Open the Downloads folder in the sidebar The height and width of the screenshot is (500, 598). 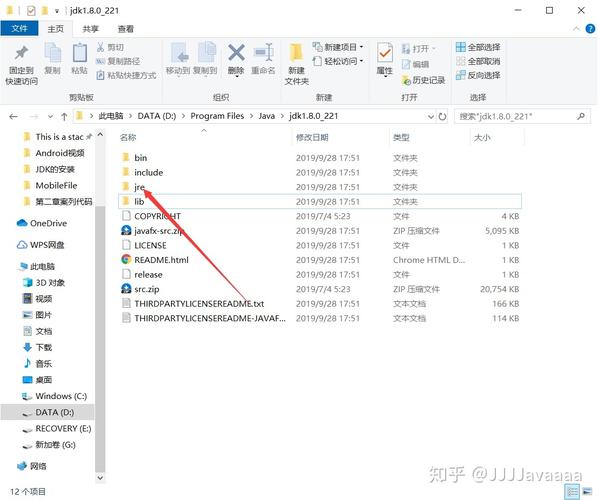(43, 347)
